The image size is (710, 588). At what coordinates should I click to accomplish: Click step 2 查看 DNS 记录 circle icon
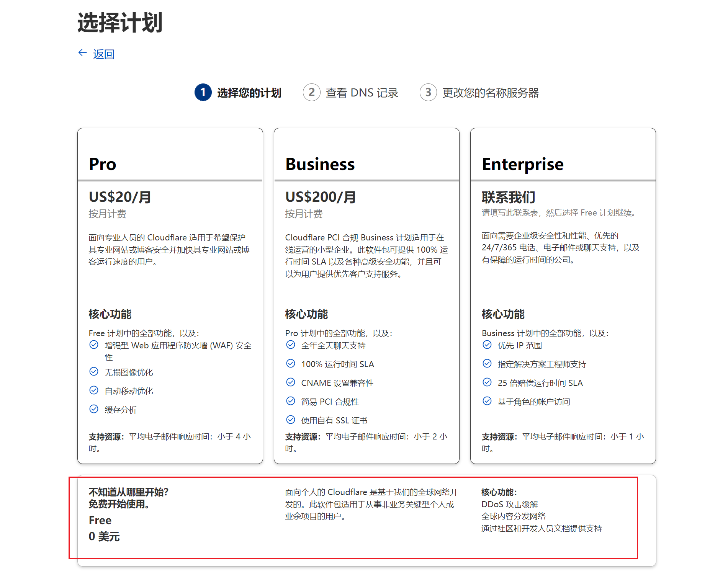pos(312,92)
